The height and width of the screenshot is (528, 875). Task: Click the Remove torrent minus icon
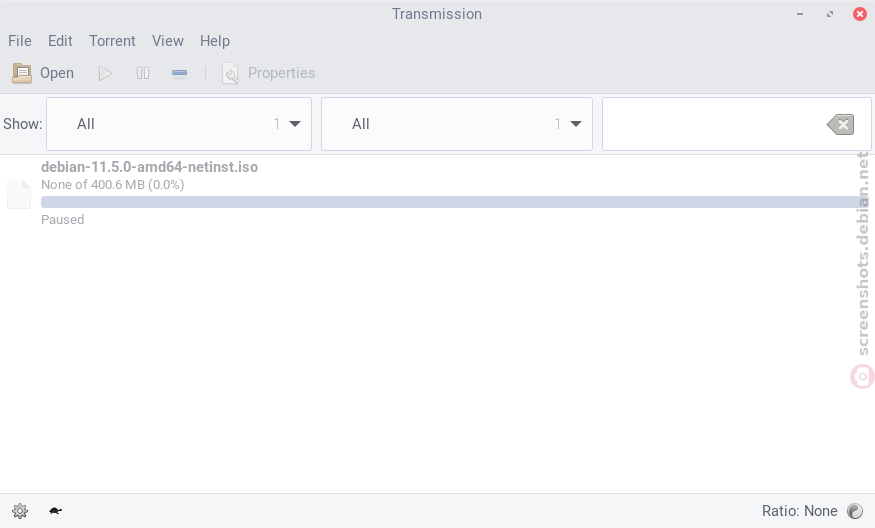point(179,73)
